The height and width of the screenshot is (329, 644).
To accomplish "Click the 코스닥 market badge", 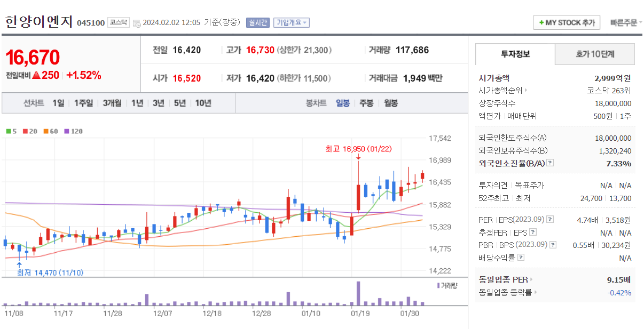I will point(119,22).
